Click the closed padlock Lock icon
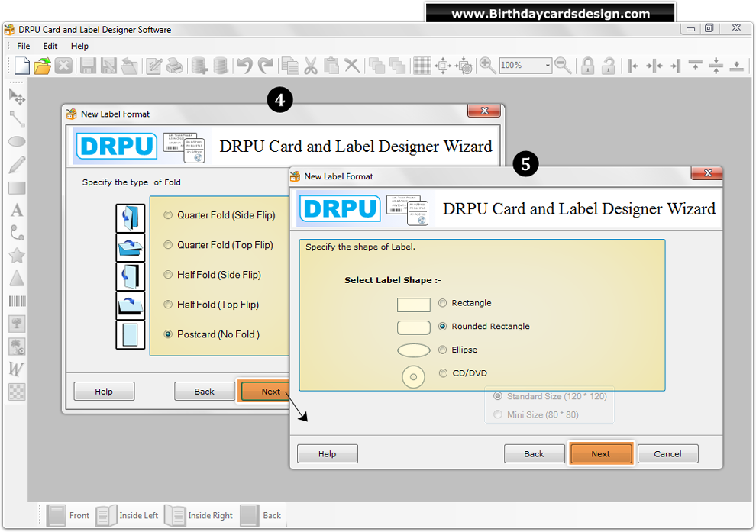Screen dimensions: 756x532 tap(587, 66)
